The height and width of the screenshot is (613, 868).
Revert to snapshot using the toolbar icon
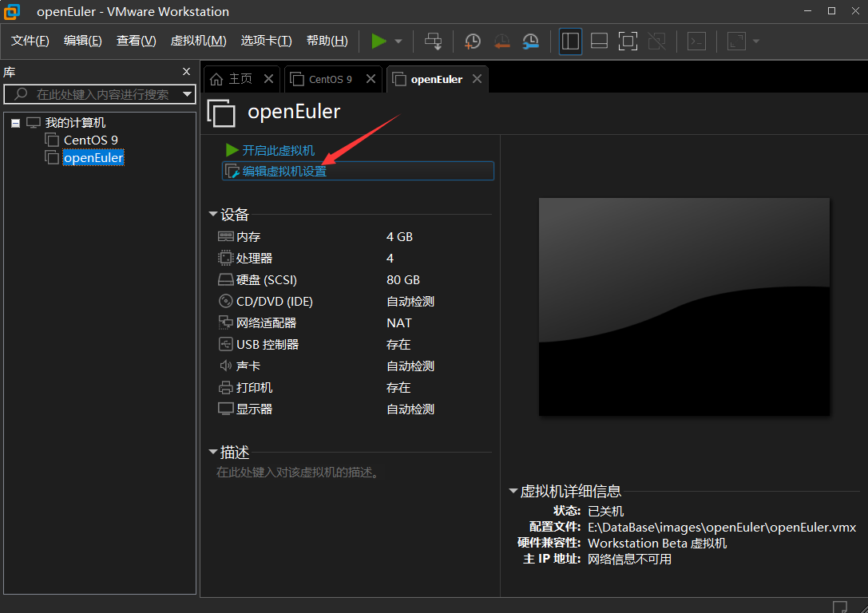click(x=501, y=41)
